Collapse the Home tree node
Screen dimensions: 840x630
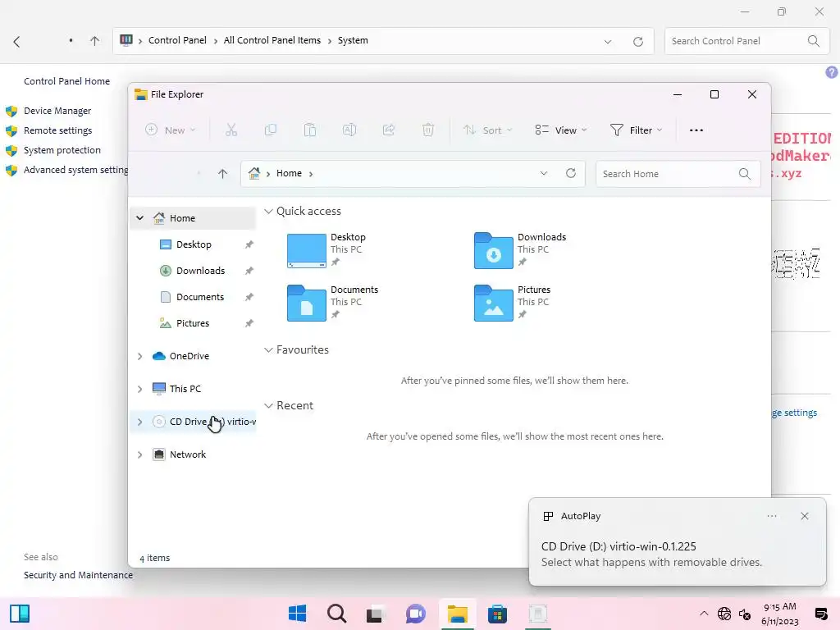tap(139, 218)
